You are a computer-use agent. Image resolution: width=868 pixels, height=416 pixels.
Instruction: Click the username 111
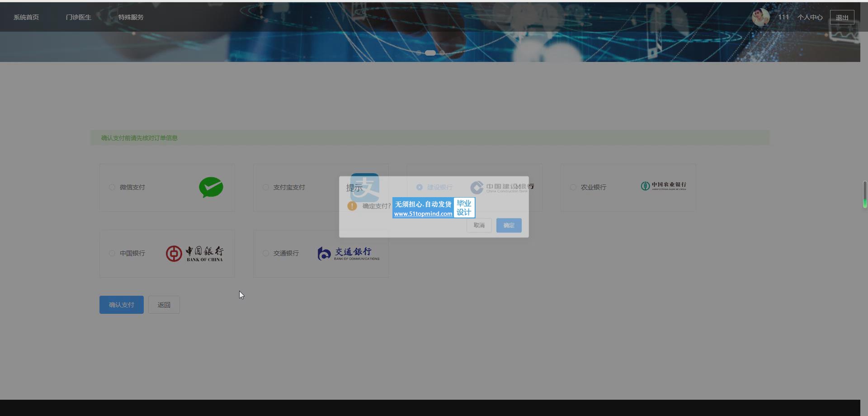point(783,17)
